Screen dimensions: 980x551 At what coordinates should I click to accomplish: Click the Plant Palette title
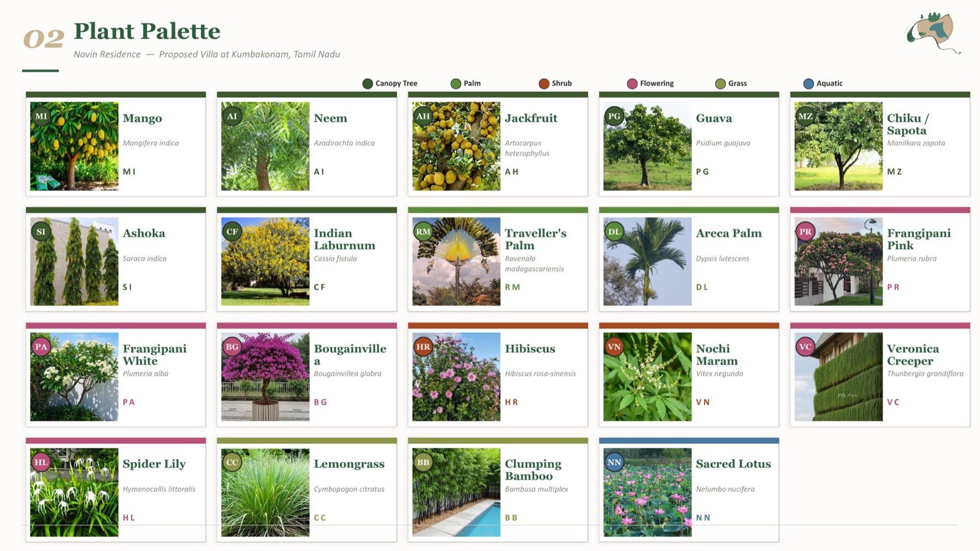pyautogui.click(x=147, y=31)
